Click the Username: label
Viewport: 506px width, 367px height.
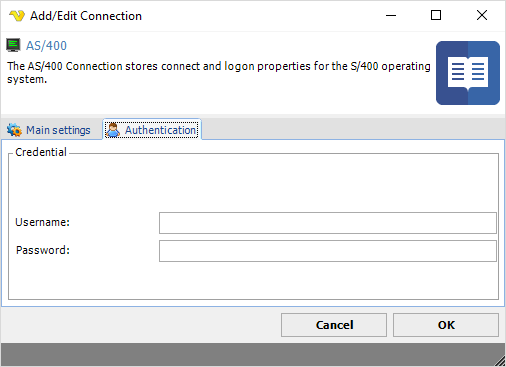click(x=43, y=222)
